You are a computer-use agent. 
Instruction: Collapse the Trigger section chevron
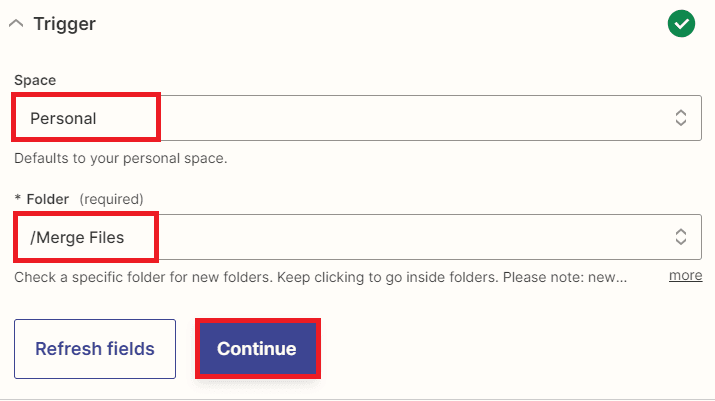[16, 24]
